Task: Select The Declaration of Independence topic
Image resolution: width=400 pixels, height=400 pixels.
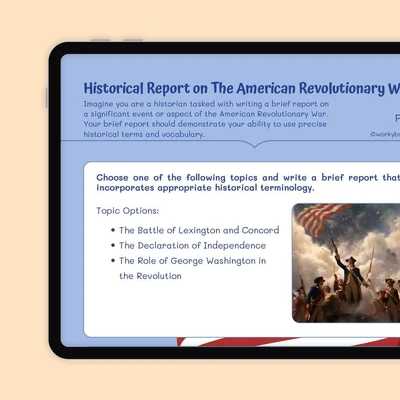Action: pos(192,246)
